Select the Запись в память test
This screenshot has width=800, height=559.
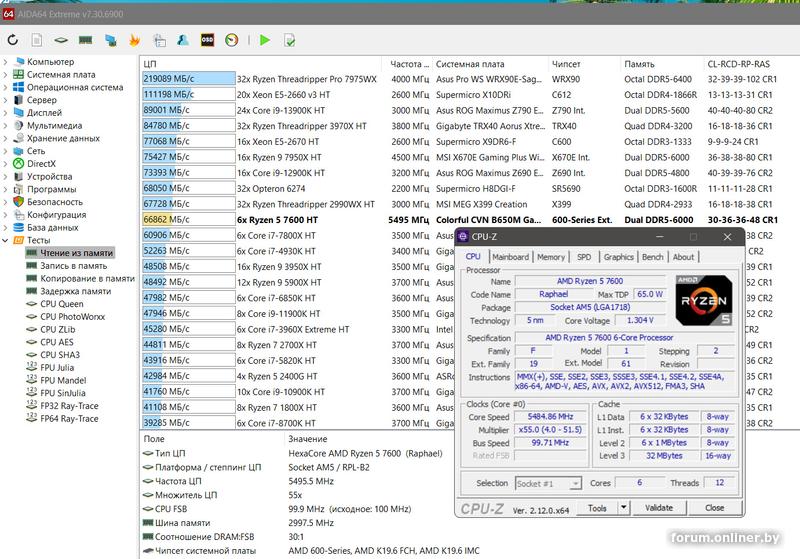click(x=73, y=266)
